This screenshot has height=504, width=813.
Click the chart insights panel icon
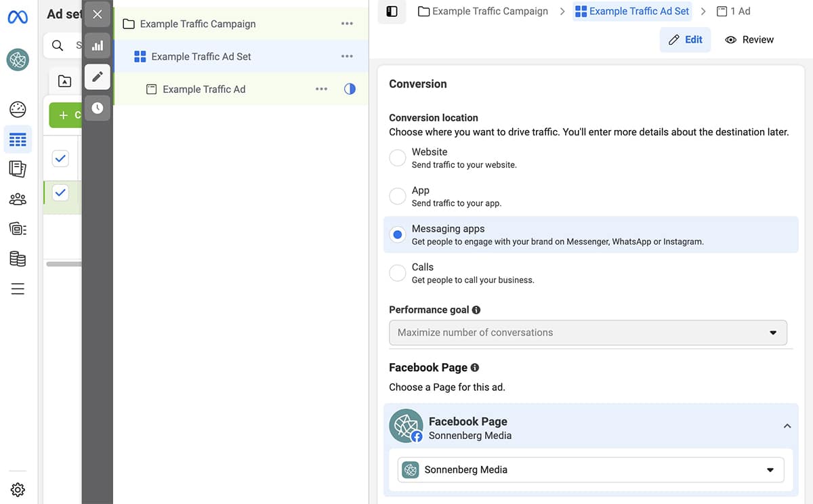tap(98, 45)
